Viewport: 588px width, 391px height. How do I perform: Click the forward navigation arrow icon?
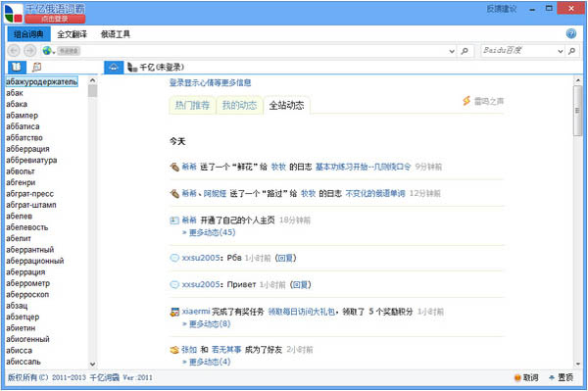pos(30,50)
